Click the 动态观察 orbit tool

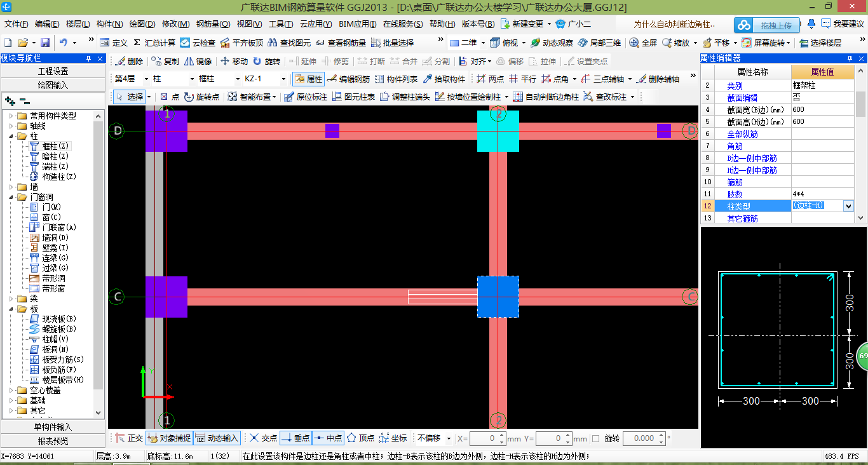point(552,43)
